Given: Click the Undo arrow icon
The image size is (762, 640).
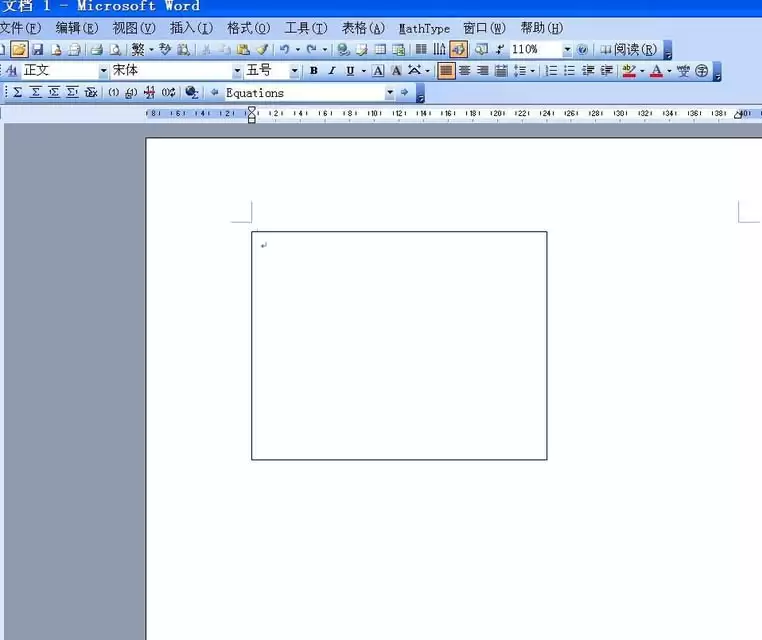Looking at the screenshot, I should pos(285,50).
